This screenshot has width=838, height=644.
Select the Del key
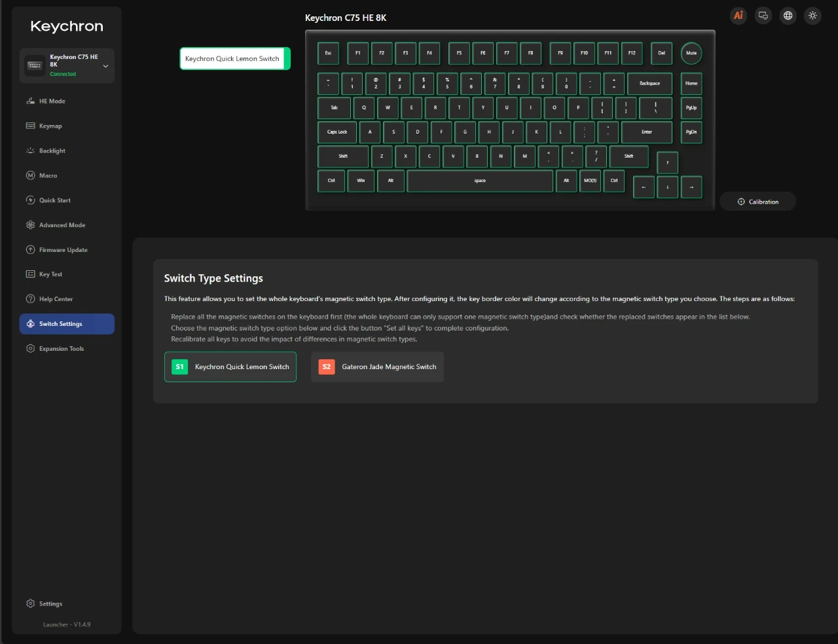pyautogui.click(x=662, y=53)
